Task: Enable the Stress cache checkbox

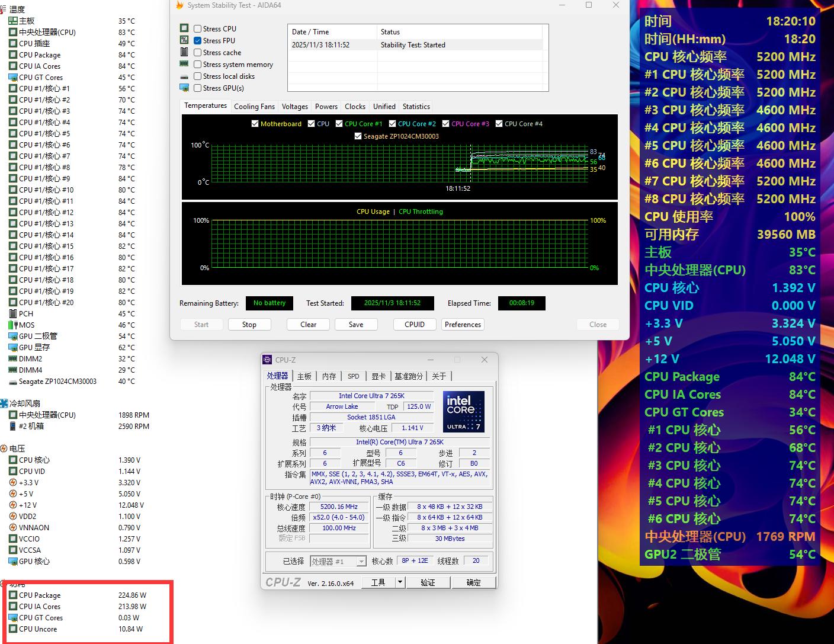Action: (x=198, y=52)
